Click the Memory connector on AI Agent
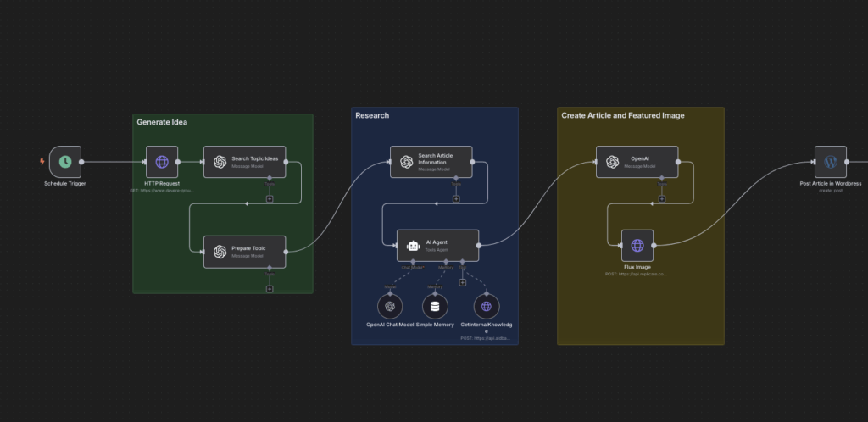The image size is (868, 422). pos(446,262)
